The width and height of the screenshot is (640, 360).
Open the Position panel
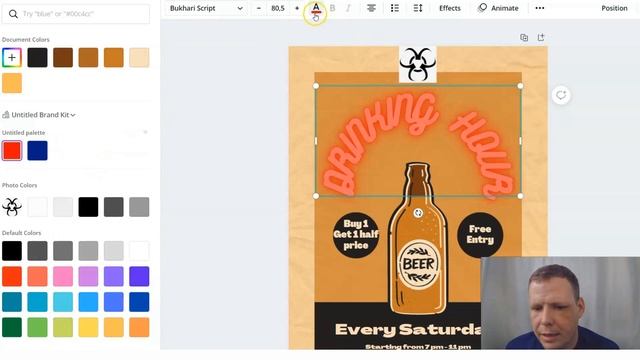click(x=614, y=8)
